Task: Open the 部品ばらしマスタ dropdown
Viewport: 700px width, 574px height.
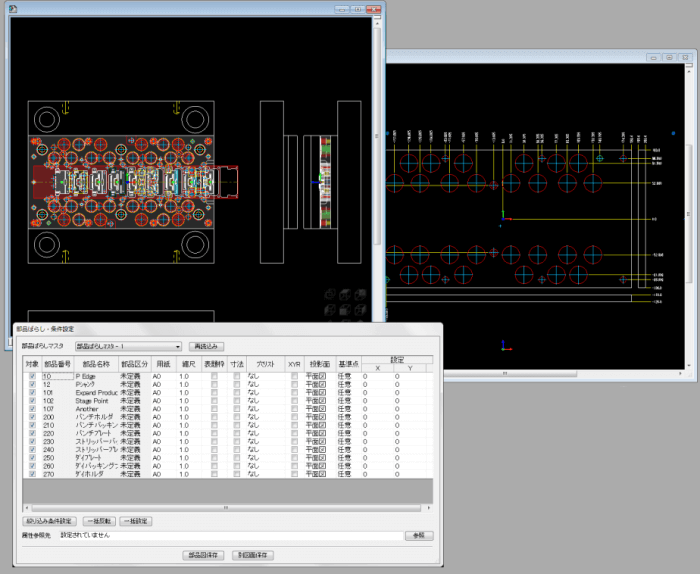Action: (x=128, y=346)
